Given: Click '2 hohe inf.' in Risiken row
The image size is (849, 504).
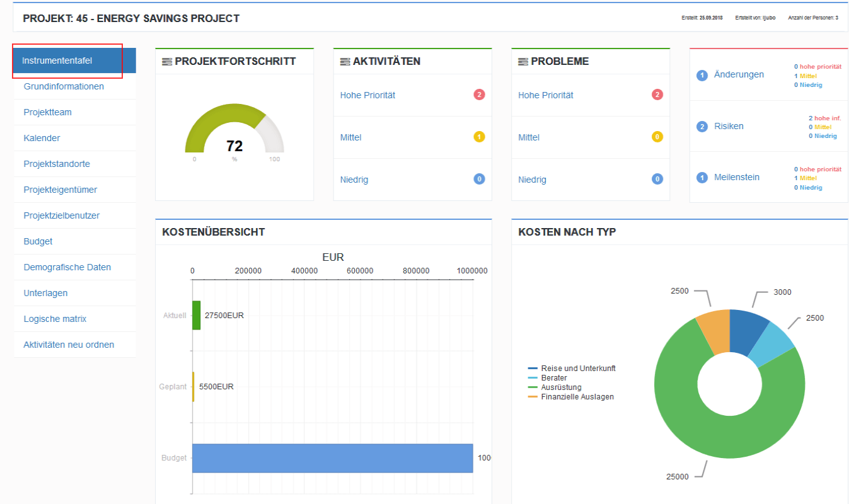Looking at the screenshot, I should point(824,118).
